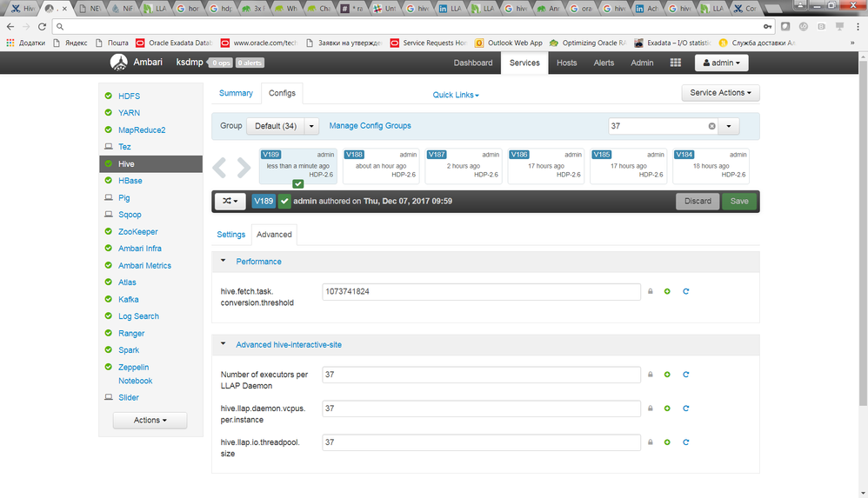The width and height of the screenshot is (868, 498).
Task: Click Manage Config Groups link
Action: coord(370,126)
